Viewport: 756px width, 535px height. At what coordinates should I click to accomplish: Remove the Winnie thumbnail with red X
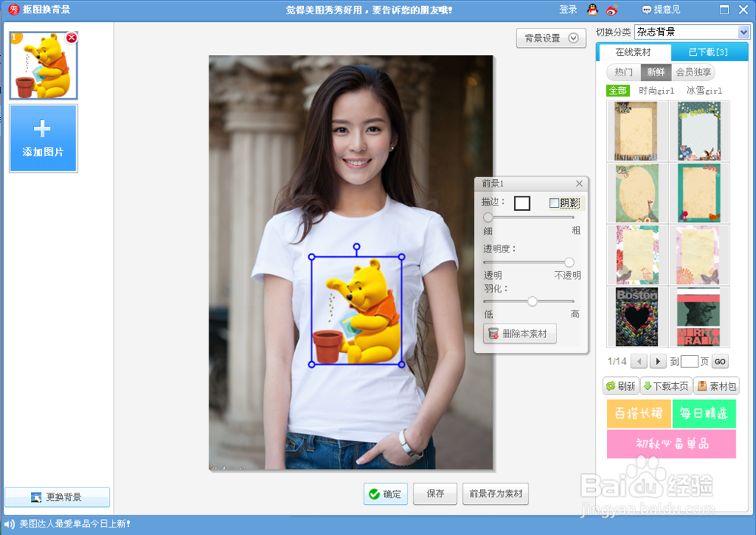point(71,37)
